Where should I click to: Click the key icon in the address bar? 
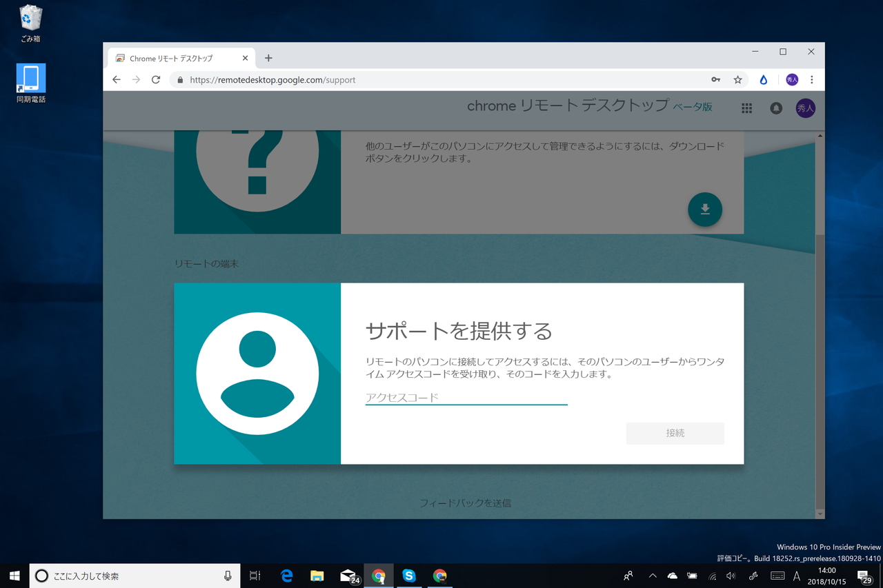[716, 79]
